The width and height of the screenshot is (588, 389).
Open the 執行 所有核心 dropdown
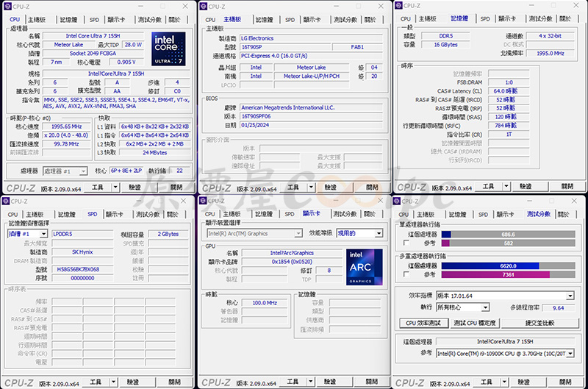point(463,307)
